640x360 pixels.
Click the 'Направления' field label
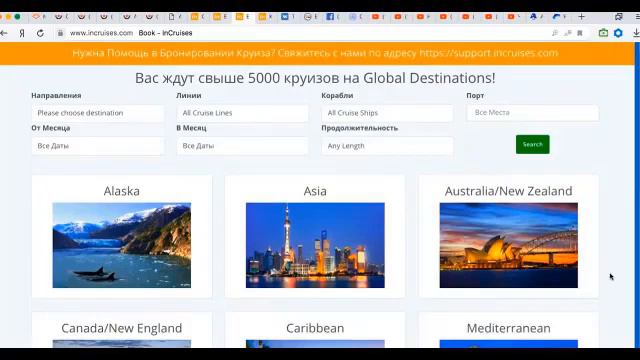(x=56, y=96)
